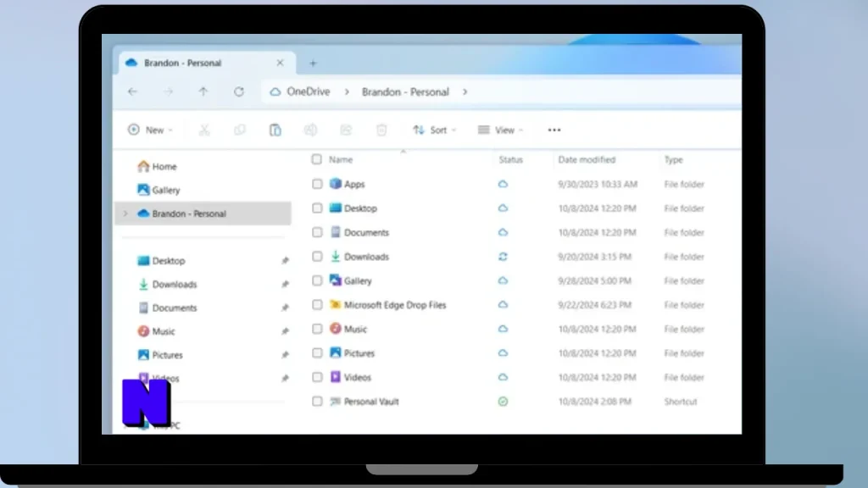Check the box for the Apps folder
The height and width of the screenshot is (488, 868).
317,184
